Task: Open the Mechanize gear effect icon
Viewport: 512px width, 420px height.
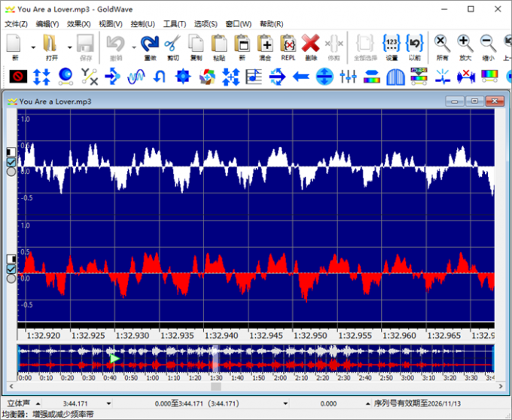Action: tap(183, 77)
